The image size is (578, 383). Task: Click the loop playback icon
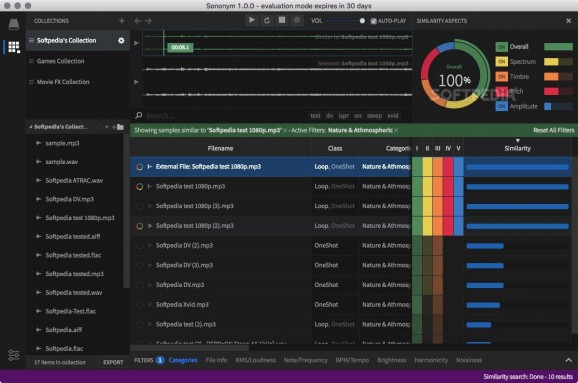point(267,21)
